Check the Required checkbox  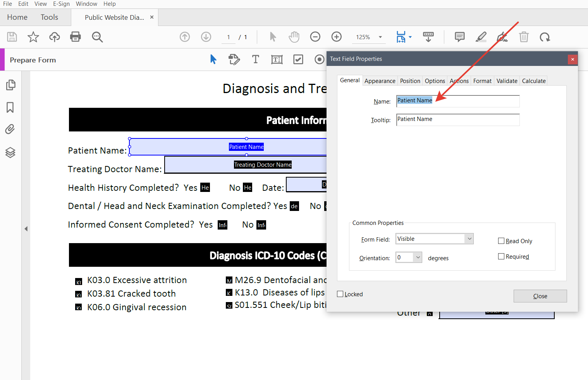[x=501, y=256]
